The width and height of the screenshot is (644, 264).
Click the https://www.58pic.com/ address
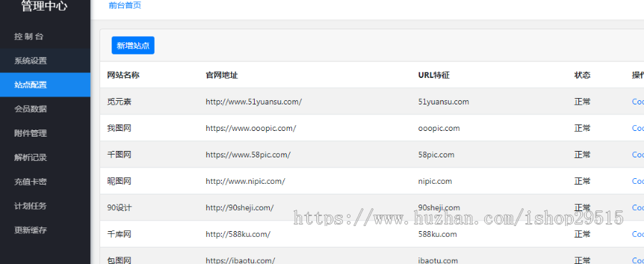tap(248, 155)
